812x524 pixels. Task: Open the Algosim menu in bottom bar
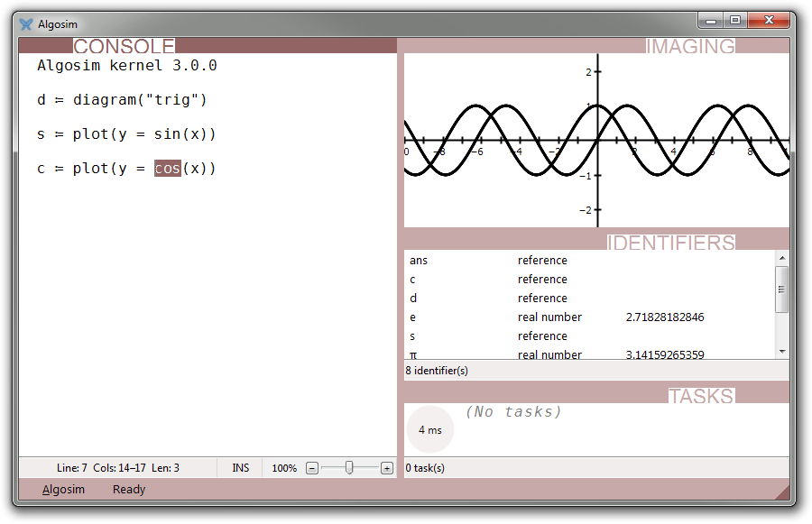click(63, 490)
